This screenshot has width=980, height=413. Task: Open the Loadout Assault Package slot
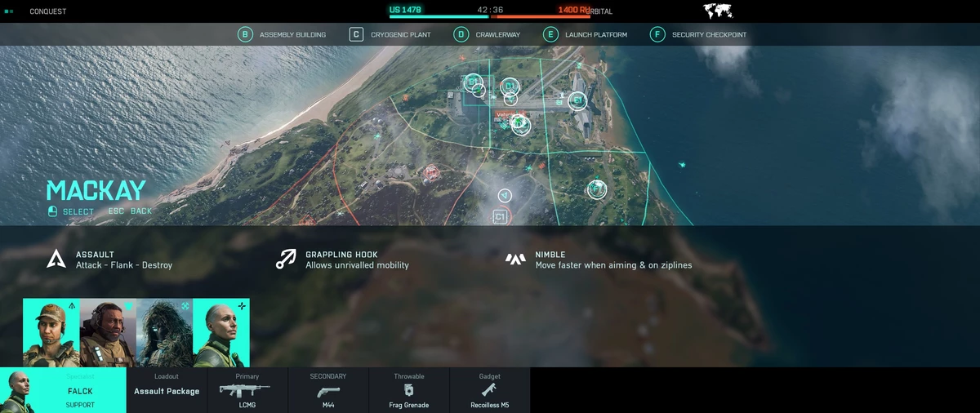(167, 390)
